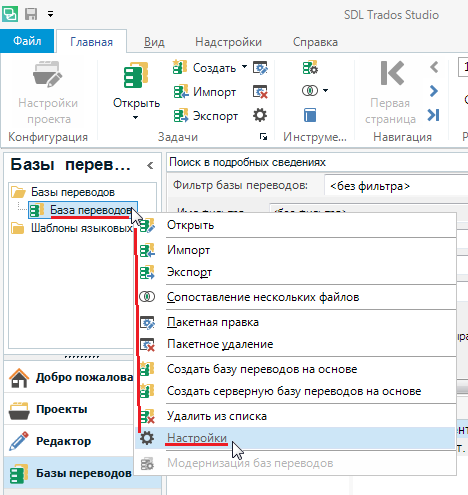Choose Экспорт from the context menu
Viewport: 468px width, 495px height.
click(295, 272)
